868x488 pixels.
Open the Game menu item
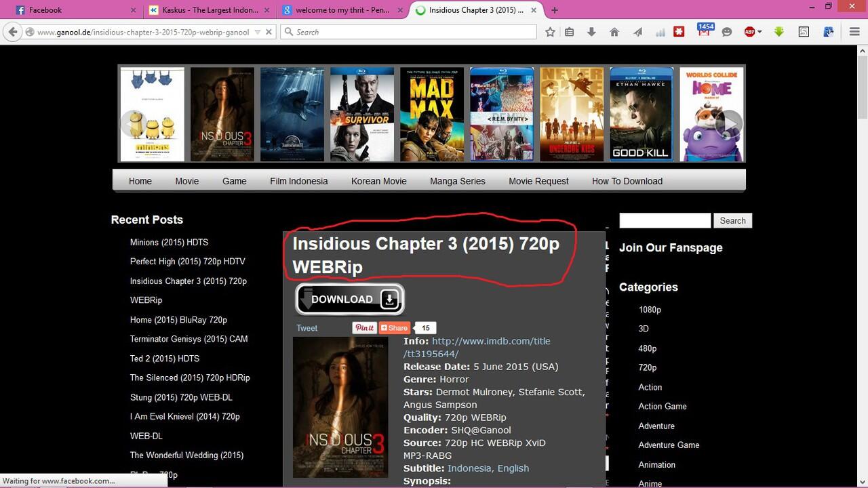(235, 181)
